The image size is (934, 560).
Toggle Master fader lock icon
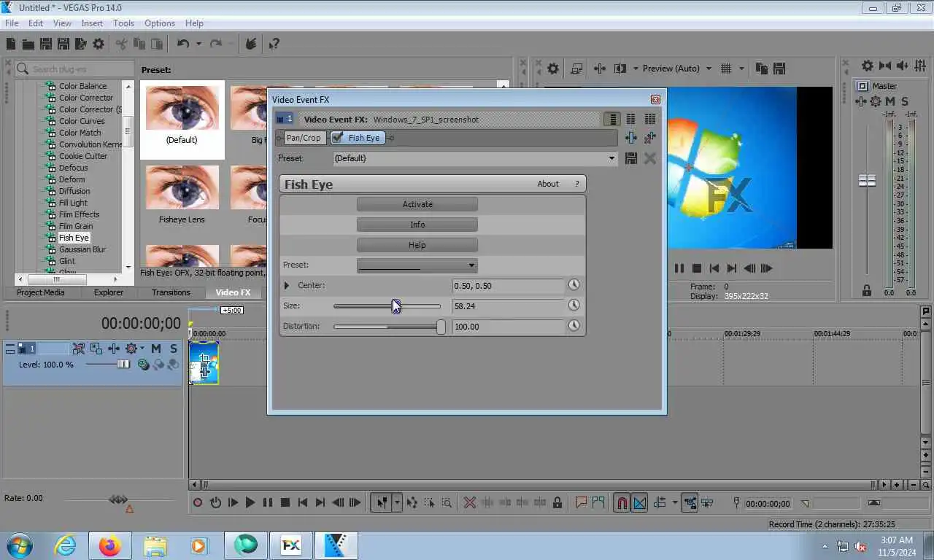pos(867,291)
